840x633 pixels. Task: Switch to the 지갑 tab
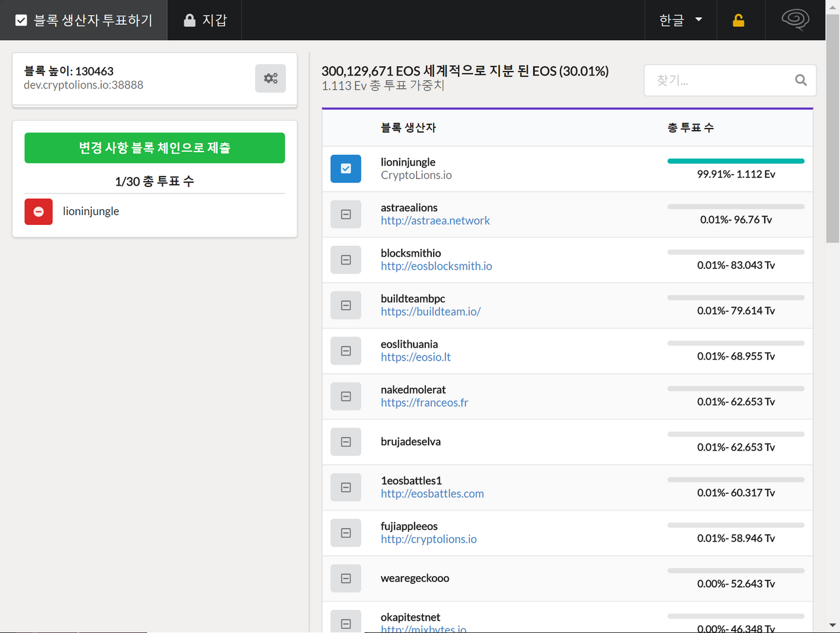point(205,20)
